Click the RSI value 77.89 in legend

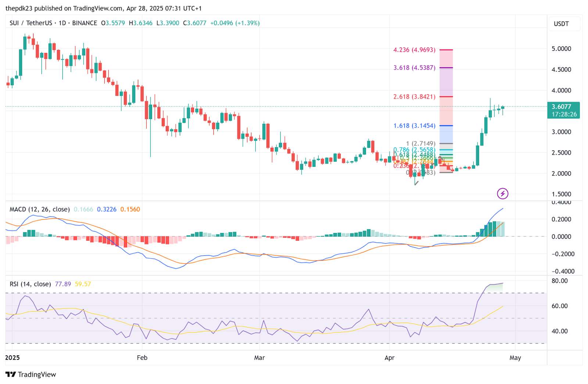point(63,284)
